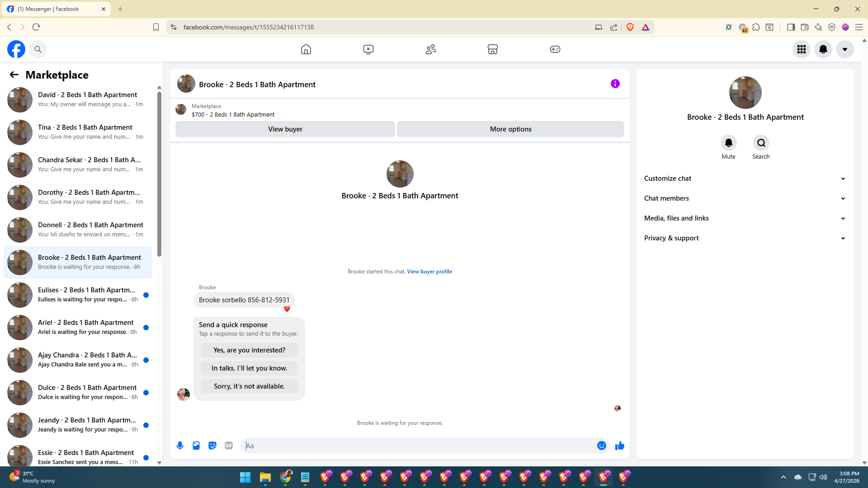The width and height of the screenshot is (868, 488).
Task: Show hidden system tray icons
Action: pos(783,477)
